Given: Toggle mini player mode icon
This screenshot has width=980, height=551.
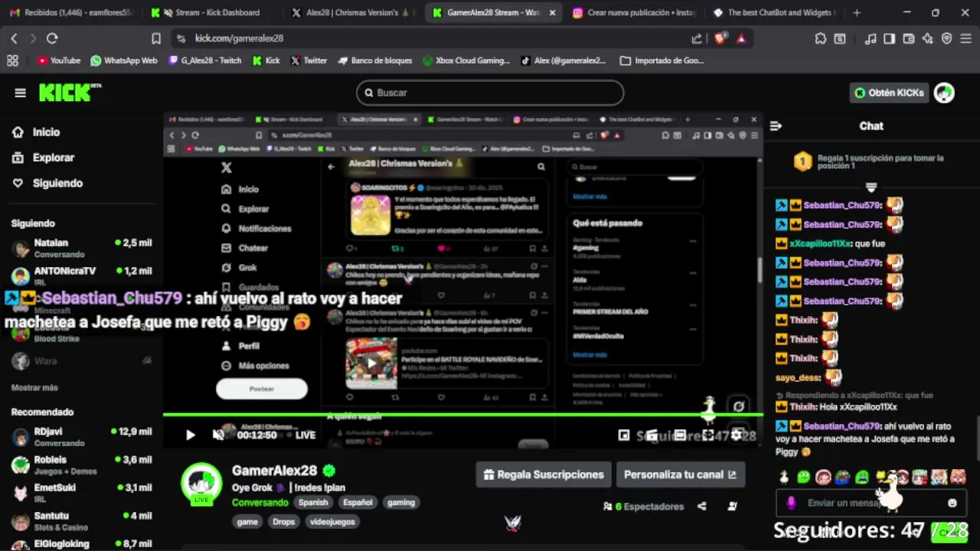Looking at the screenshot, I should click(x=624, y=435).
